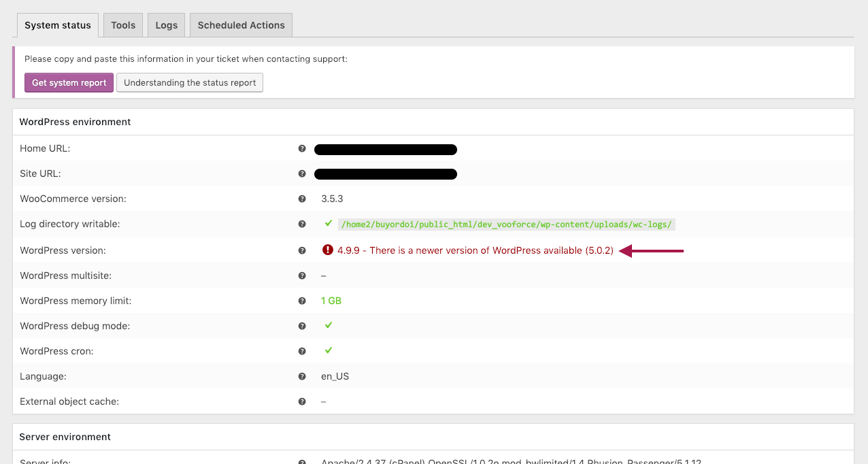Click help icon beside External object cache

(x=302, y=401)
